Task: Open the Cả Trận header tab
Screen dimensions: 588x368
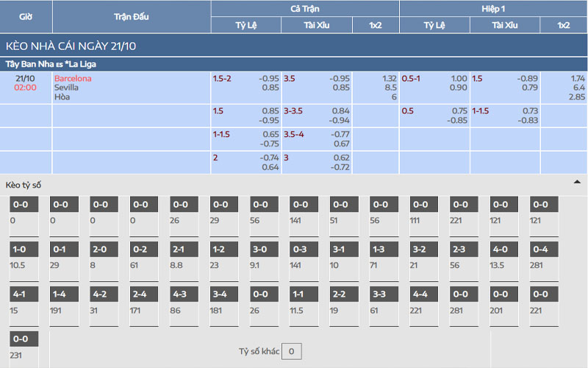Action: (x=304, y=8)
